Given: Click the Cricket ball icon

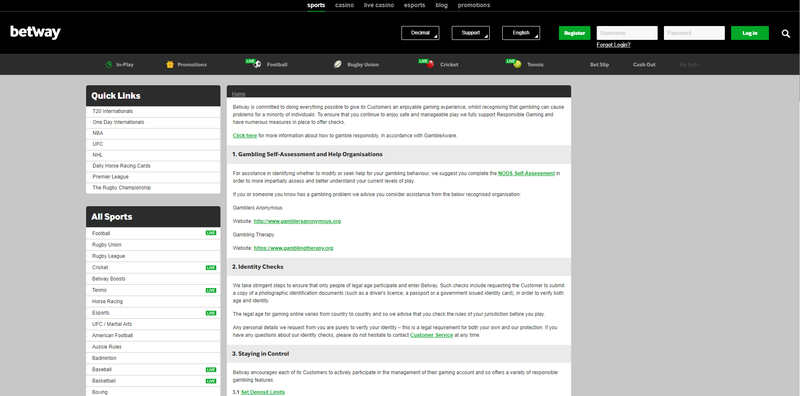Looking at the screenshot, I should tap(430, 65).
